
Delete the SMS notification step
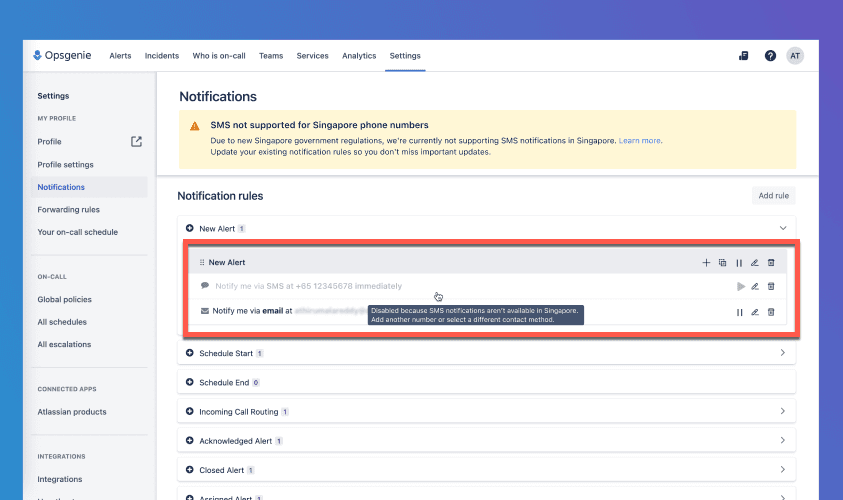pos(771,287)
